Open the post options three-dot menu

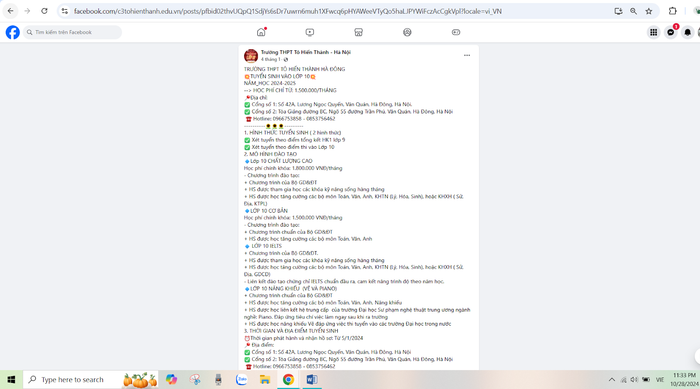(x=467, y=55)
